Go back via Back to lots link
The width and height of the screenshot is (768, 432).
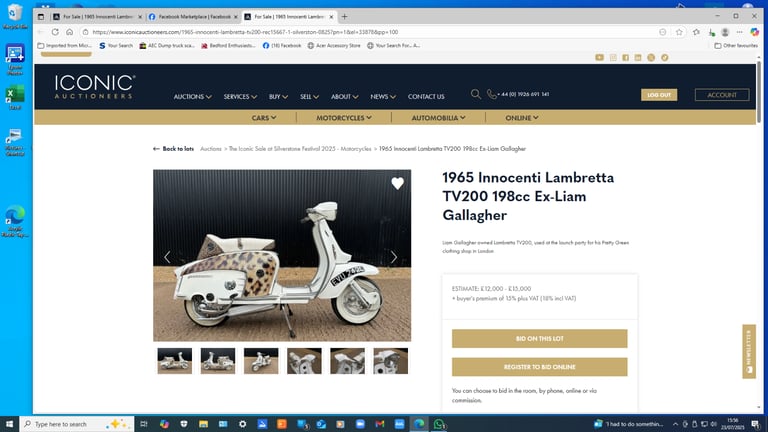173,148
